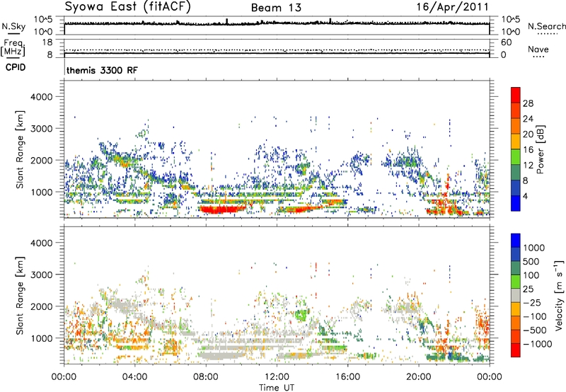Click the gray middle segment of velocity colorbar

516,295
